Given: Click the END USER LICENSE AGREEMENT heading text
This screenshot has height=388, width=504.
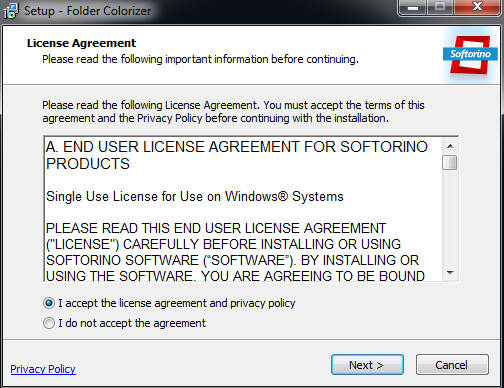Looking at the screenshot, I should (x=237, y=155).
